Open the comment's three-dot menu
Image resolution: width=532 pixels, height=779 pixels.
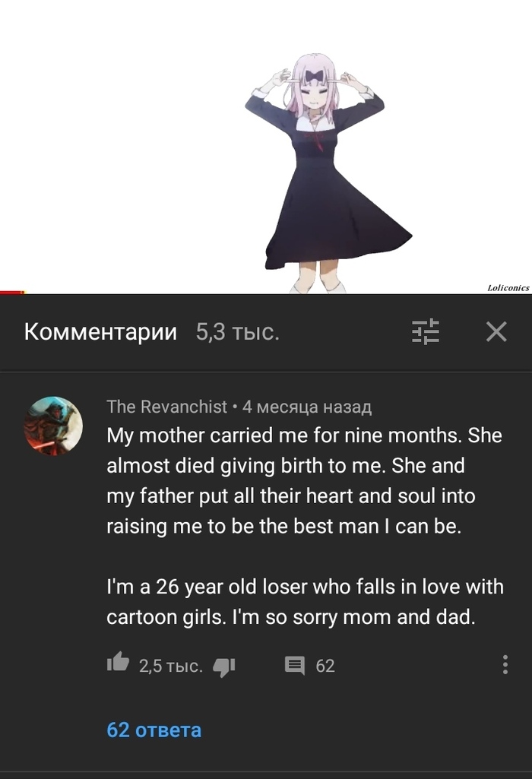coord(505,665)
